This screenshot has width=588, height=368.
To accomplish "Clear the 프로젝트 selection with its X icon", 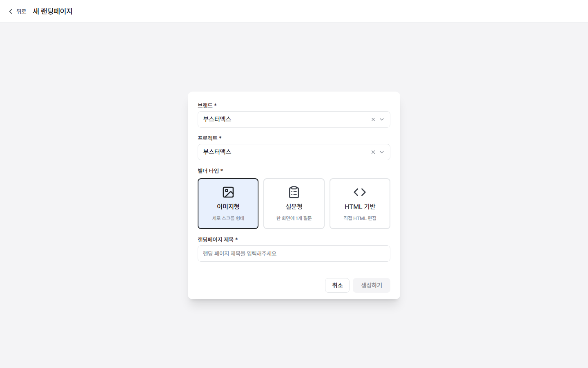I will point(373,152).
